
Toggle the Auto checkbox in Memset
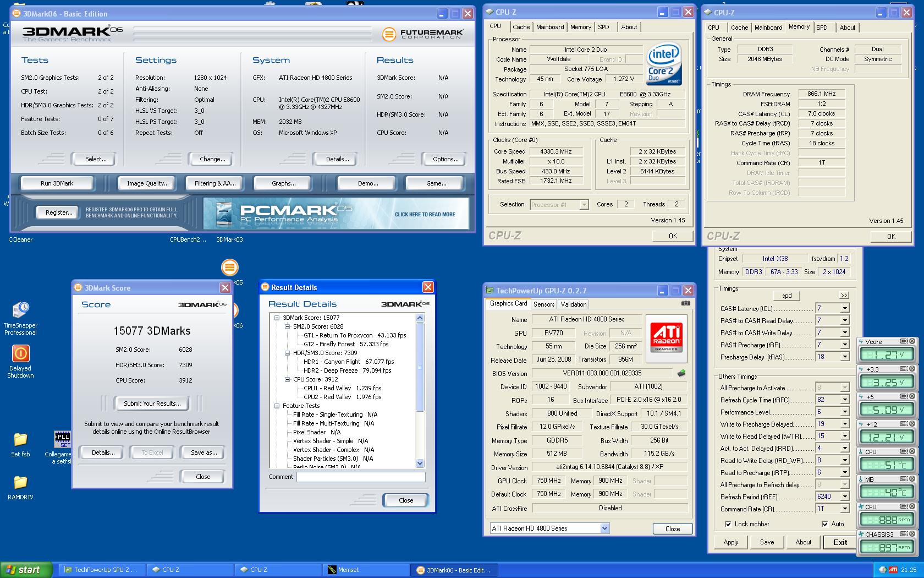click(x=825, y=524)
